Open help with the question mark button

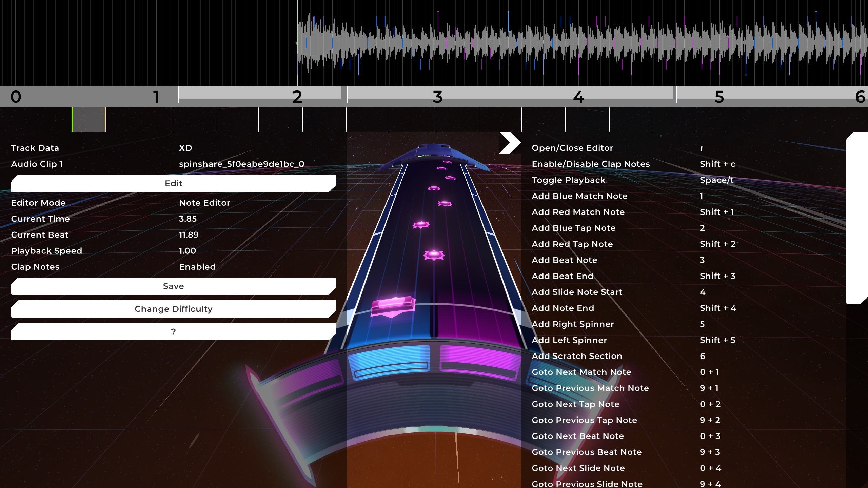coord(173,332)
